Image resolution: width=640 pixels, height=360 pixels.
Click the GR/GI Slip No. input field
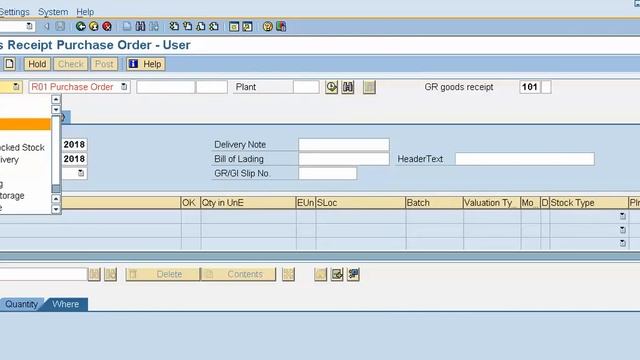pos(327,173)
